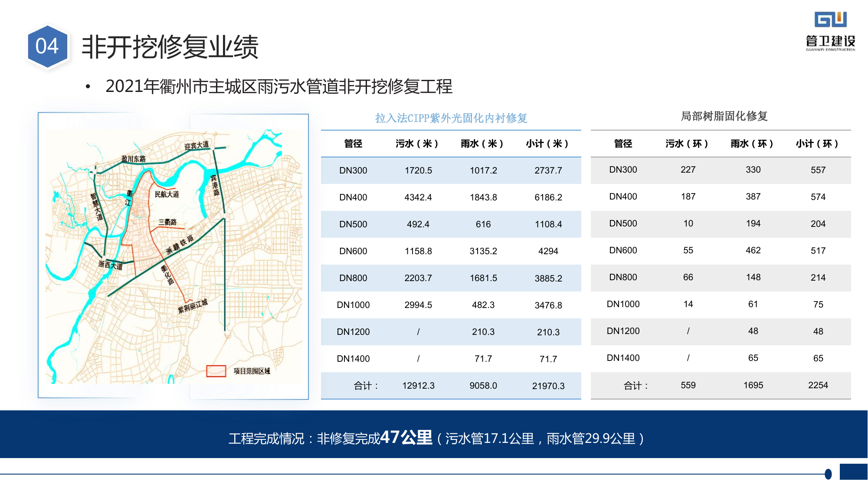
Task: Click the Guanwei Construction logo
Action: [x=830, y=31]
